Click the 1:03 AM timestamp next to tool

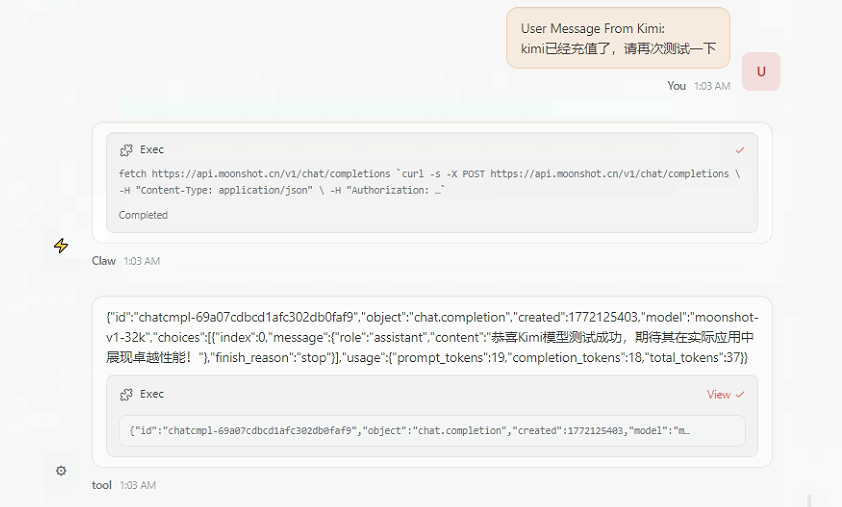tap(138, 485)
